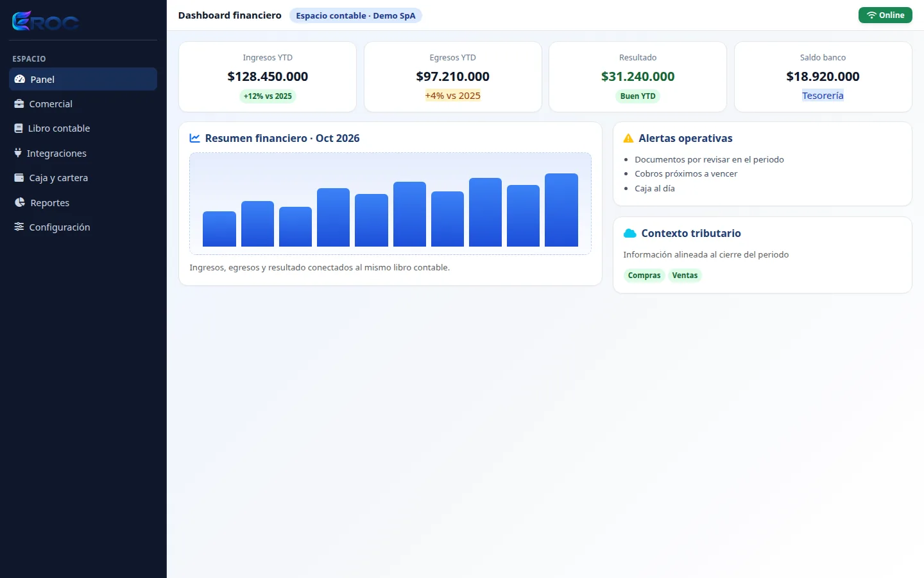Click the $18.920.000 Saldo banco value

click(x=823, y=76)
